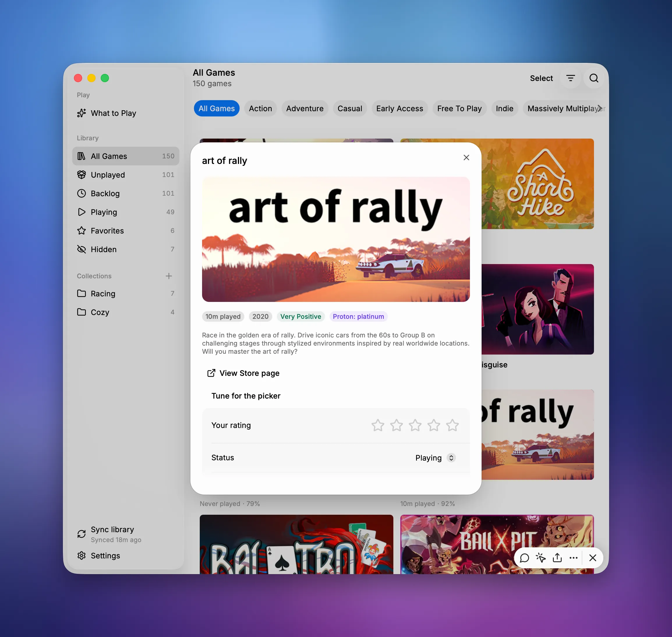Dismiss the floating toolbar with its X

coord(593,558)
